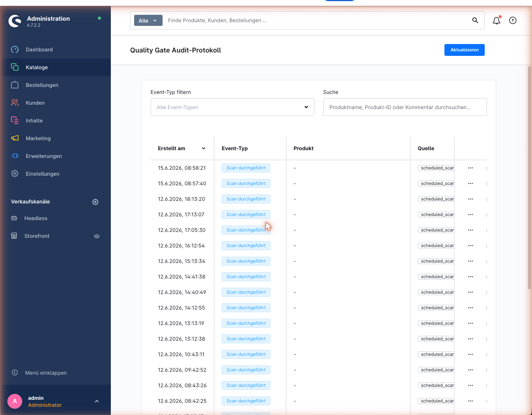
Task: Click the Shopware logo in the sidebar header
Action: (x=15, y=21)
